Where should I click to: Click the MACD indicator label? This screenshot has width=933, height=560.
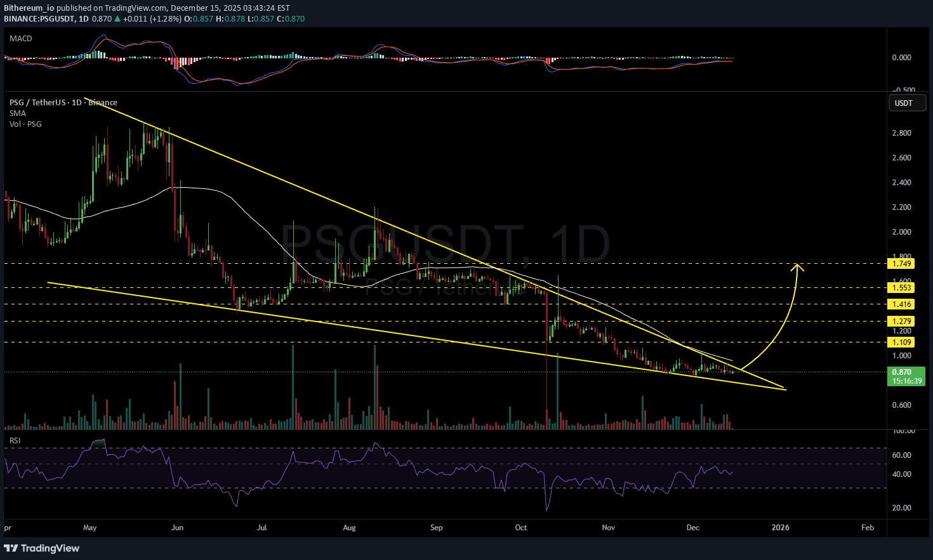pos(21,39)
